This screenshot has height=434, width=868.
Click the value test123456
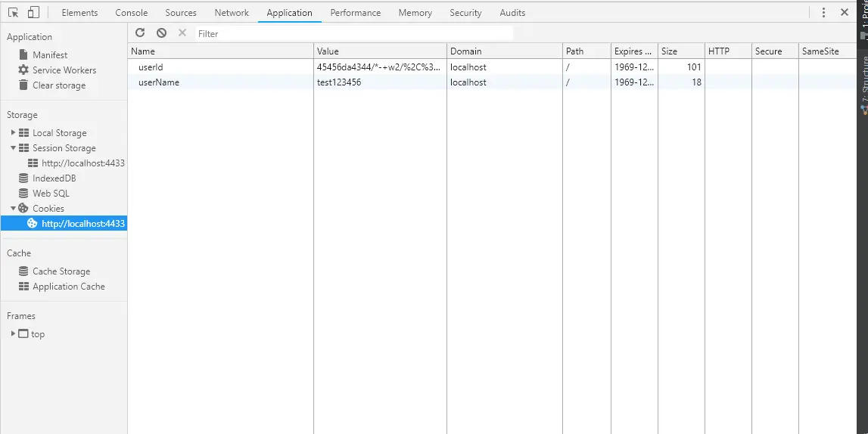pyautogui.click(x=339, y=82)
